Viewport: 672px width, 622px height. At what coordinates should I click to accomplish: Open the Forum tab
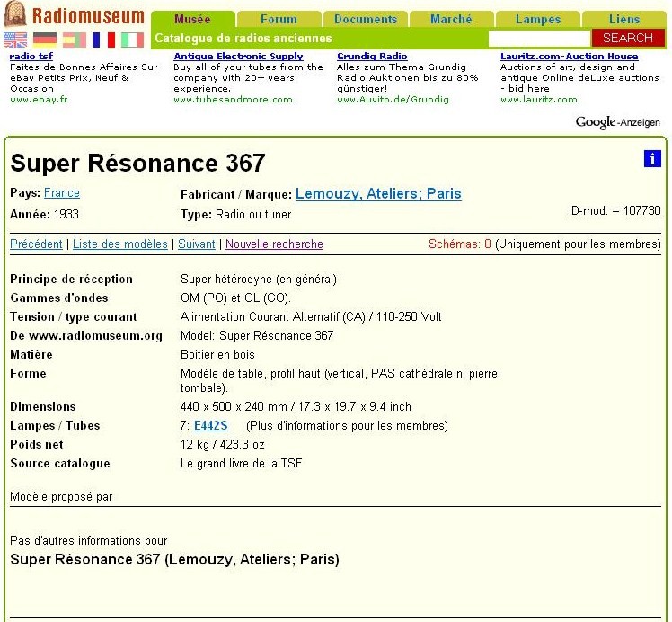click(x=279, y=19)
